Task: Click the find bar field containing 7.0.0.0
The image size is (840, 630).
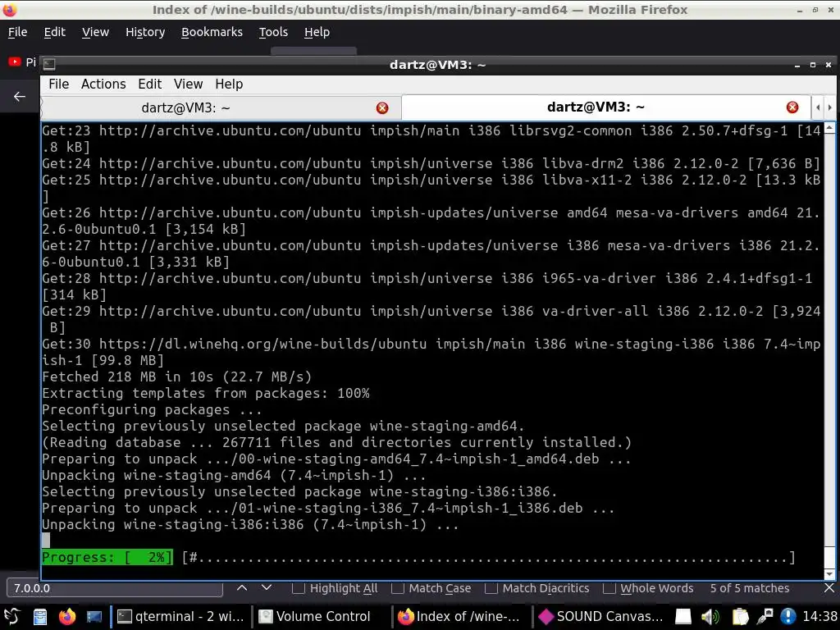Action: pyautogui.click(x=115, y=587)
